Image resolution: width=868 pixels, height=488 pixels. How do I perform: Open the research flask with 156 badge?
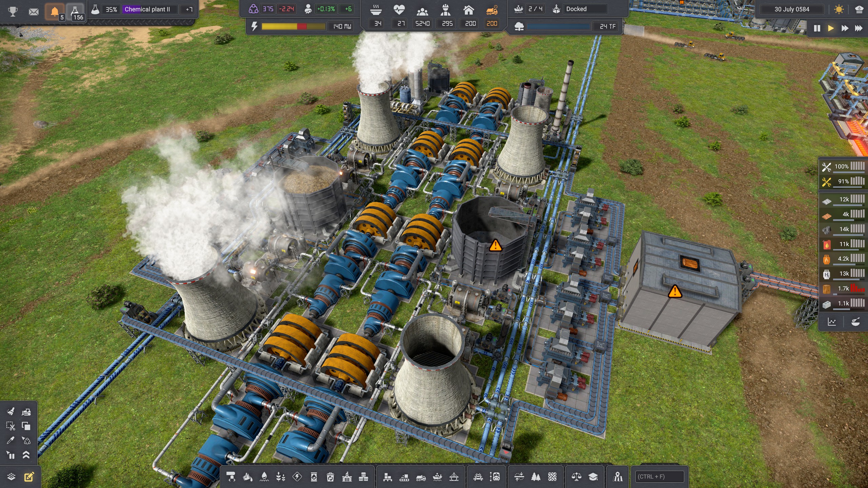point(75,12)
